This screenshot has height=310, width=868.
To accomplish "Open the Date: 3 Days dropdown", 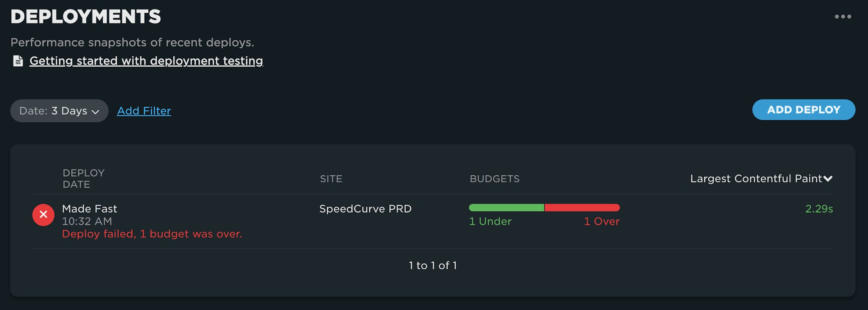I will pyautogui.click(x=59, y=111).
